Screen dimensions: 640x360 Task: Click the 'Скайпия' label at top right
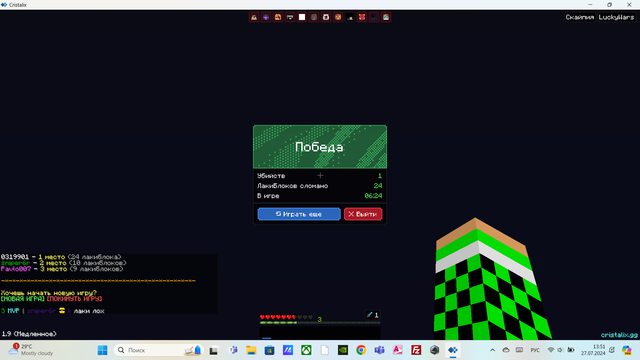[580, 17]
